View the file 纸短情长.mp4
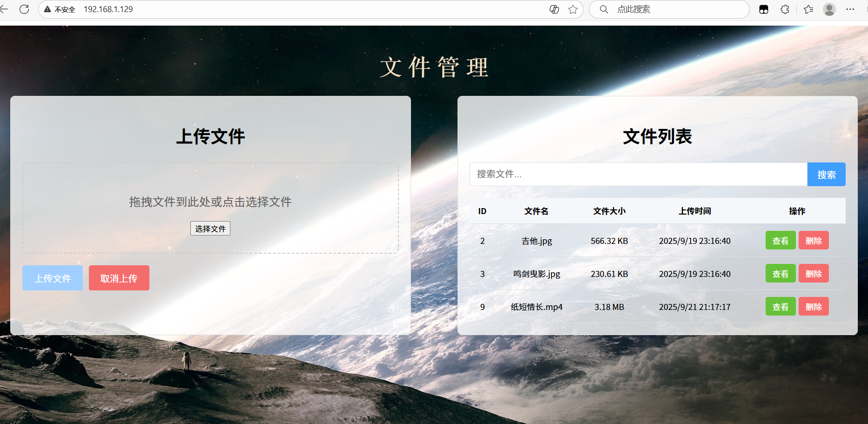 tap(781, 307)
